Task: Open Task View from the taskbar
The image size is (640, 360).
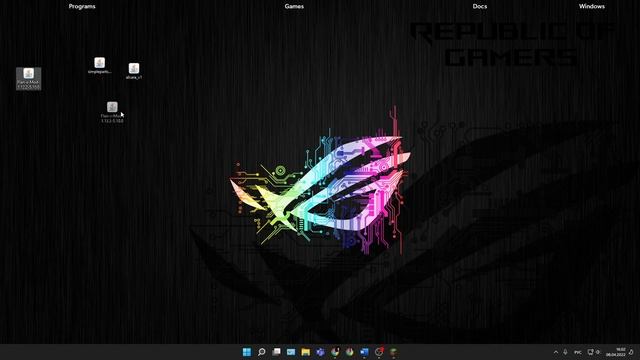Action: (x=276, y=352)
